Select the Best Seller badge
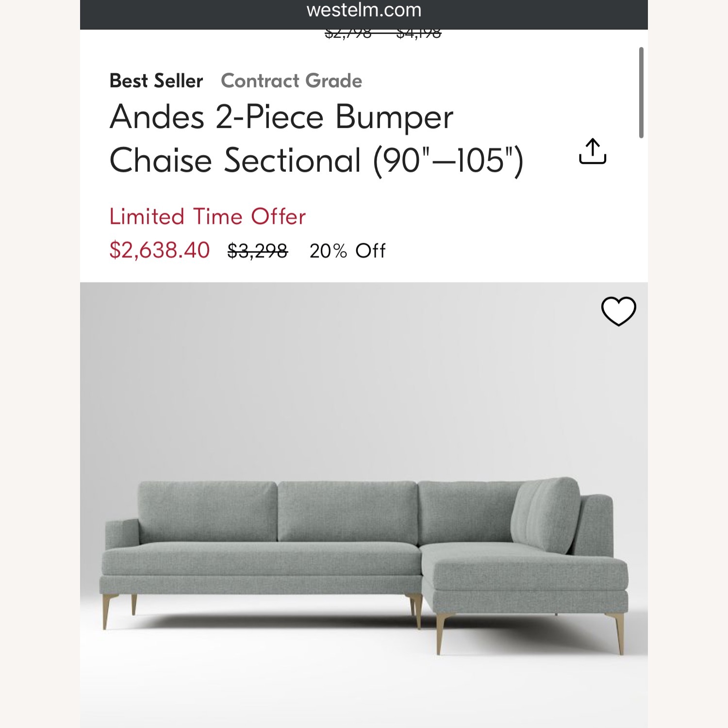The width and height of the screenshot is (728, 728). (155, 81)
